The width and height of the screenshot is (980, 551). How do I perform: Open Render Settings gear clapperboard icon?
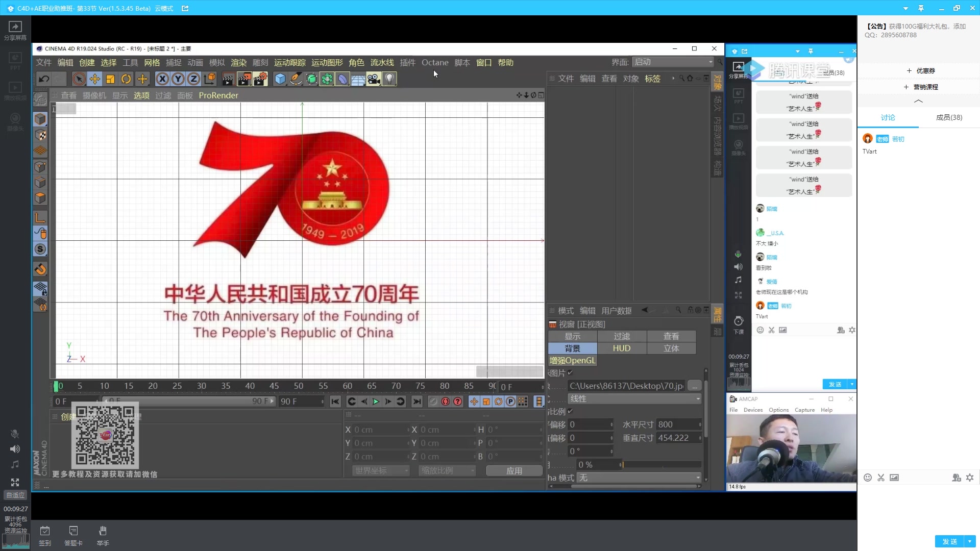(260, 79)
